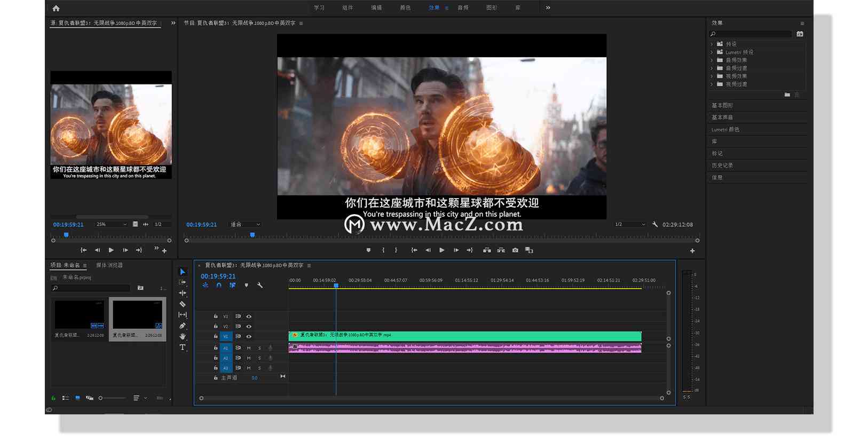This screenshot has width=868, height=448.
Task: Open Program monitor settings wrench
Action: [655, 224]
